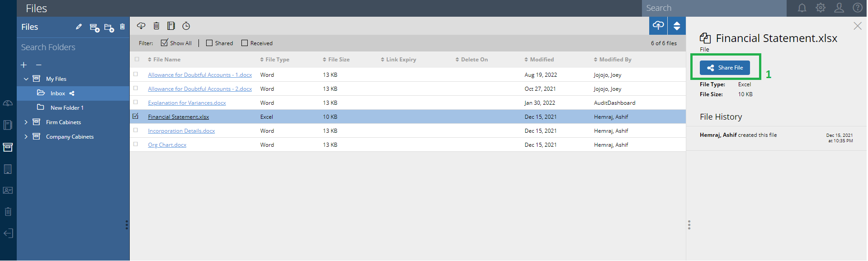The image size is (868, 261).
Task: Open the settings gear icon
Action: pos(821,8)
